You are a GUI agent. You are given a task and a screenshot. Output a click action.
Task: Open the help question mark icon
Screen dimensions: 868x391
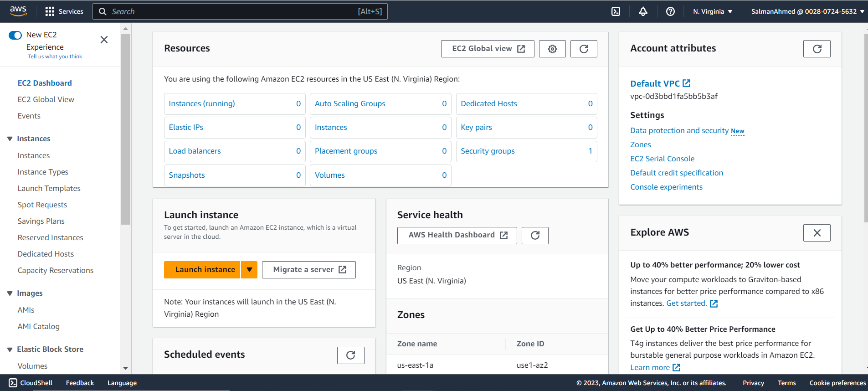point(670,11)
